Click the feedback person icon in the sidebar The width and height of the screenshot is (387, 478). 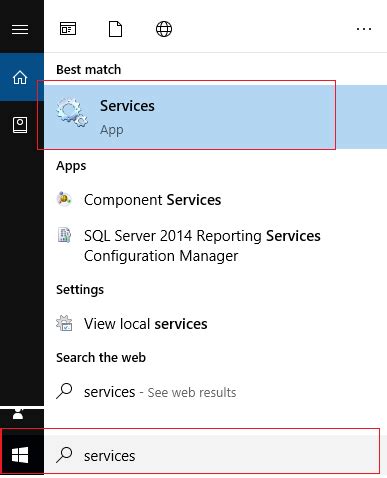[x=18, y=414]
